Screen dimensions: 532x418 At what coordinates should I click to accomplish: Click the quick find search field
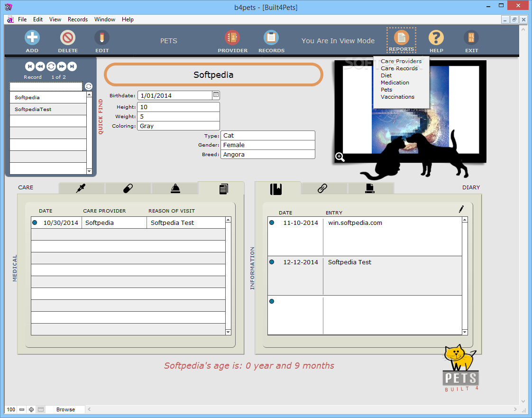pyautogui.click(x=46, y=86)
